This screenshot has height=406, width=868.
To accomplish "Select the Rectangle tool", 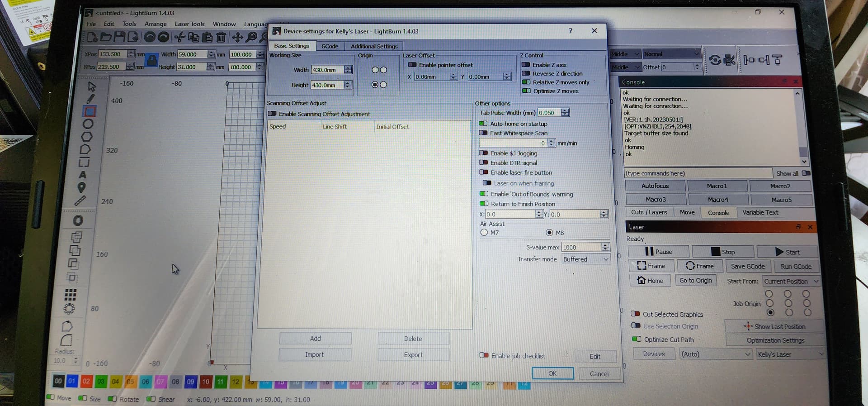I will pyautogui.click(x=90, y=111).
